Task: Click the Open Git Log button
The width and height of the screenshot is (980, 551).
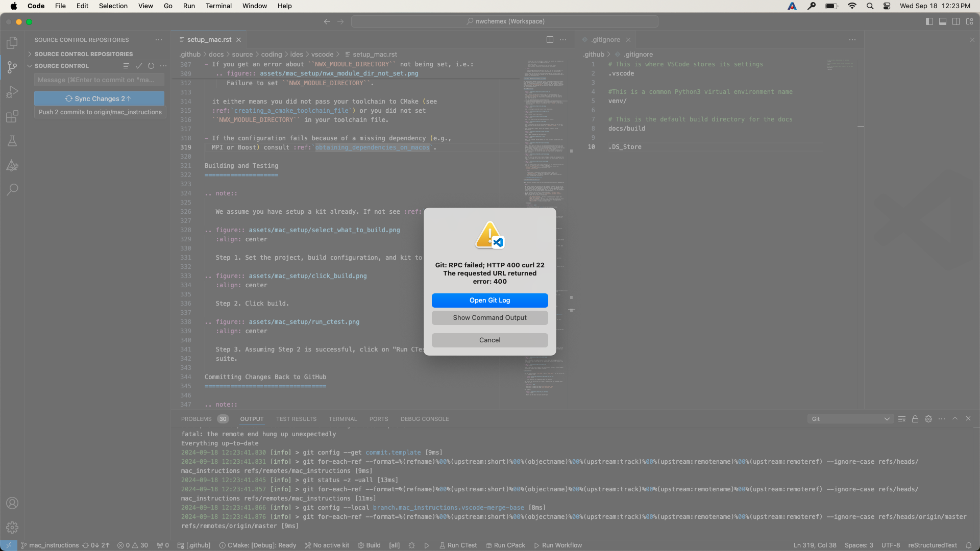Action: pyautogui.click(x=490, y=300)
